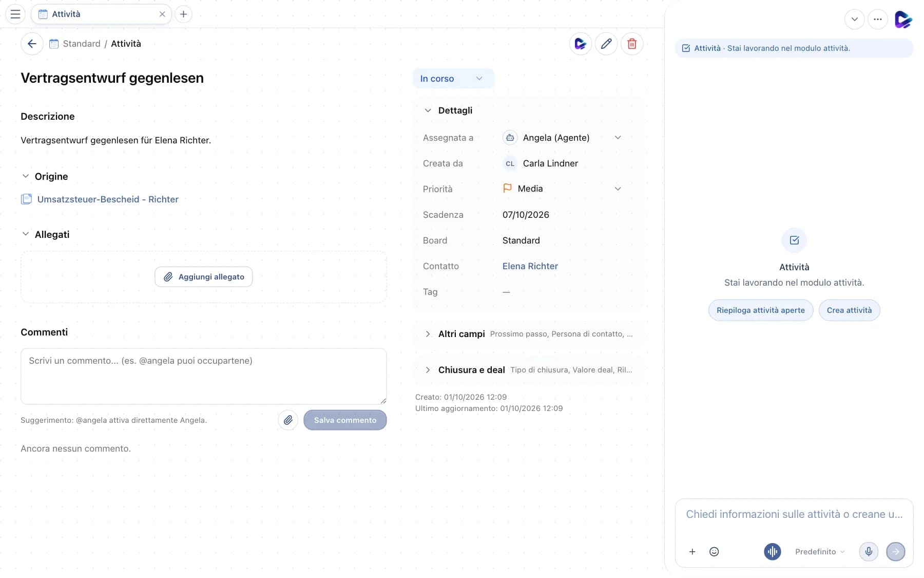Viewport: 924px width, 578px height.
Task: Click the title Vertragsentwurf gegenlesen
Action: click(112, 78)
